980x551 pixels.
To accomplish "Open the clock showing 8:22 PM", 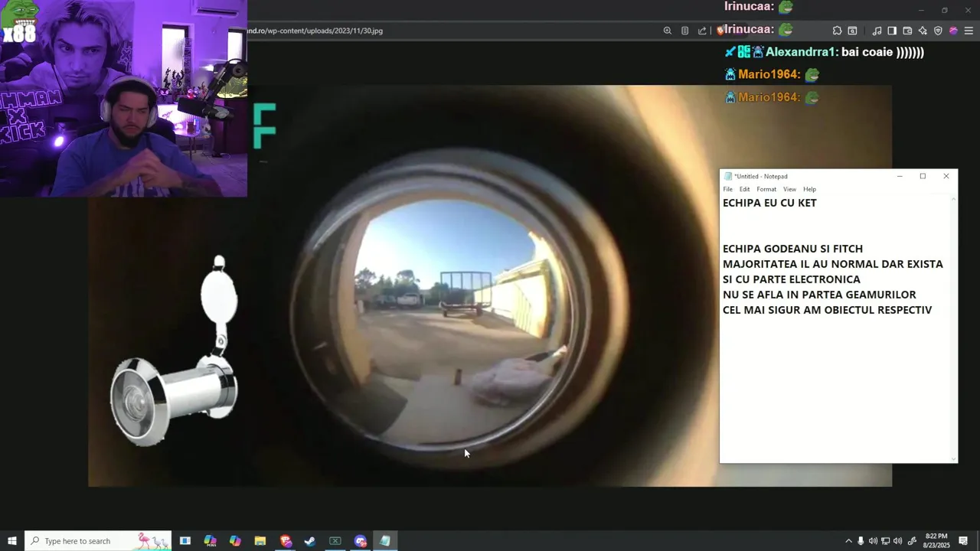I will click(936, 541).
